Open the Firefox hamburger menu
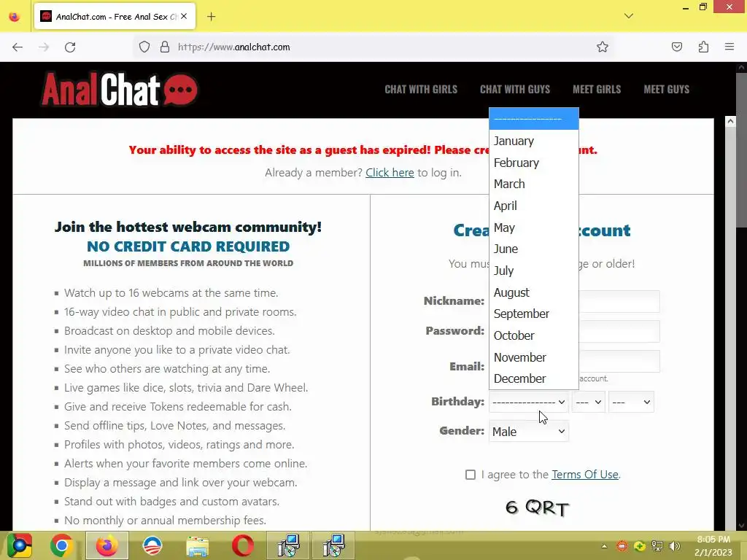Image resolution: width=747 pixels, height=560 pixels. (729, 47)
